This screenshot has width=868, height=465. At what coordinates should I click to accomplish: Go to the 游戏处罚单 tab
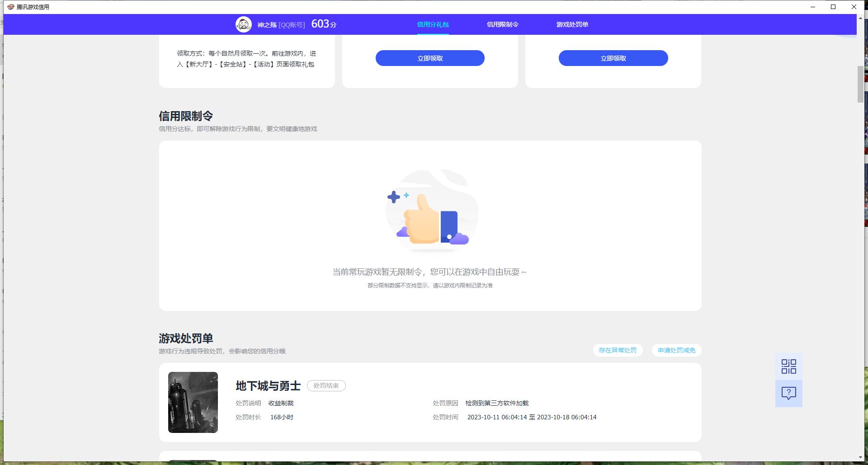[x=572, y=24]
